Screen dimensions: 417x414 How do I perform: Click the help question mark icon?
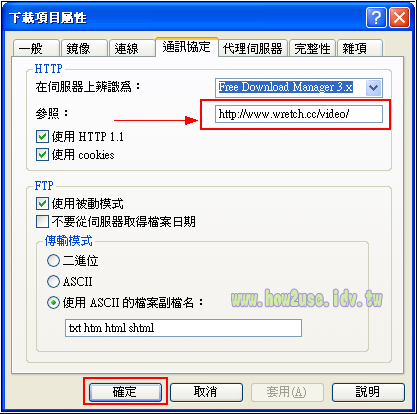pyautogui.click(x=376, y=18)
